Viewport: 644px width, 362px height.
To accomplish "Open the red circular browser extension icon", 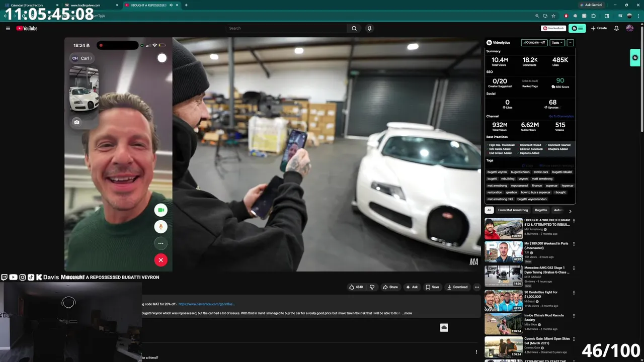I will click(566, 16).
